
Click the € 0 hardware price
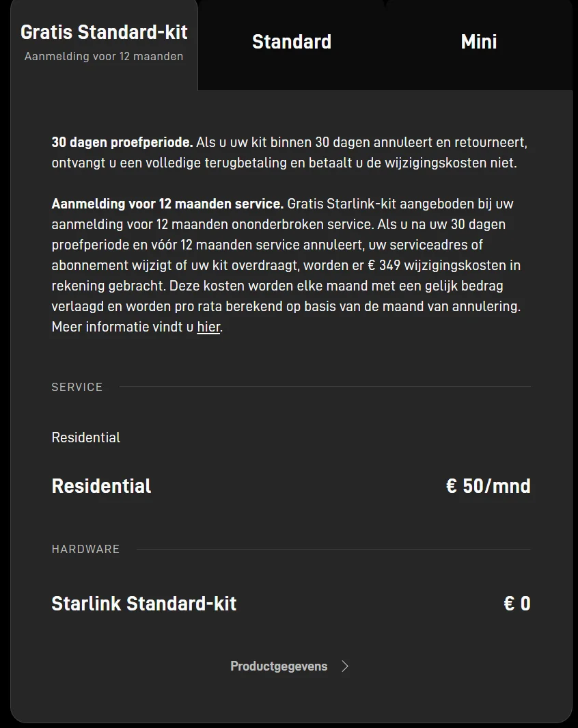tap(517, 604)
